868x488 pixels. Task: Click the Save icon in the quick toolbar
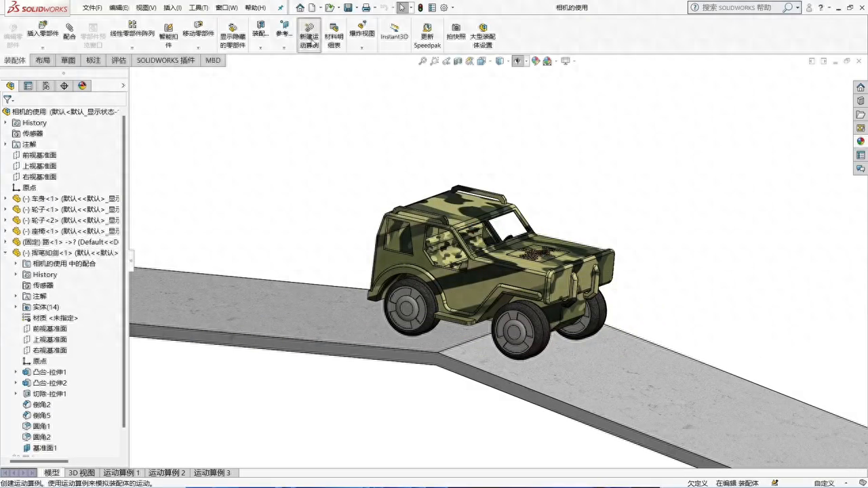(x=348, y=7)
